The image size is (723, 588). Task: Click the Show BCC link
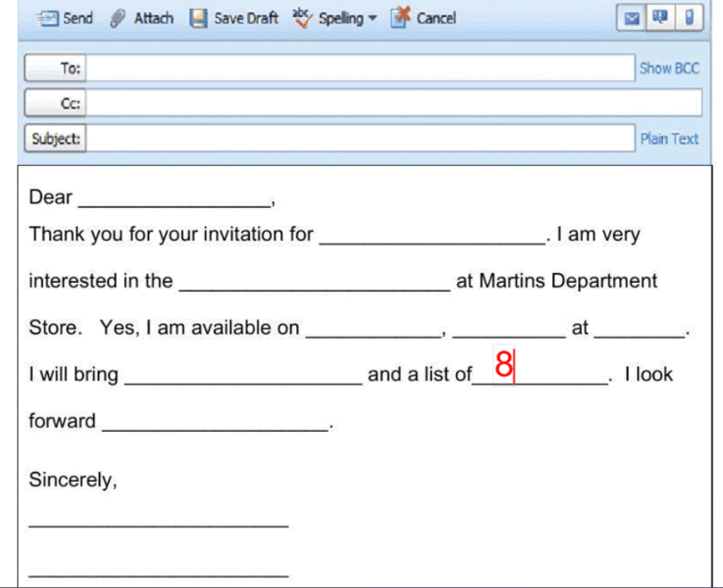(x=669, y=68)
